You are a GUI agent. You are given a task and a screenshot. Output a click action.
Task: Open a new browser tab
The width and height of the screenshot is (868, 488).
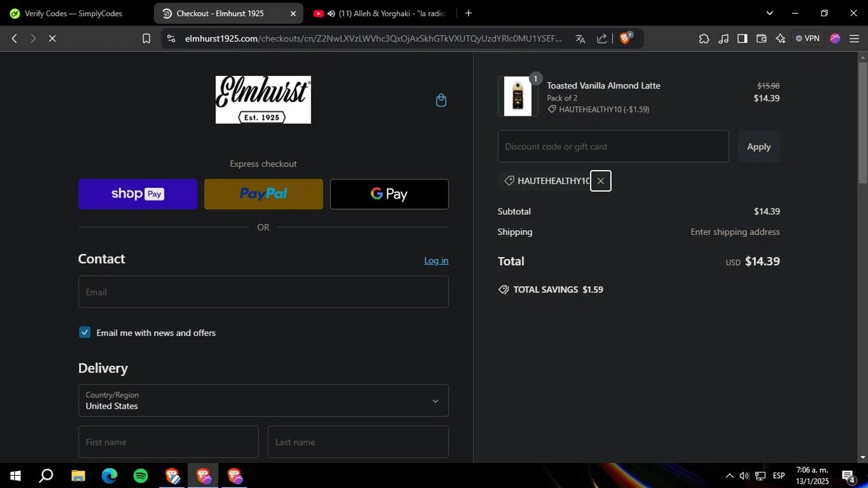tap(469, 13)
